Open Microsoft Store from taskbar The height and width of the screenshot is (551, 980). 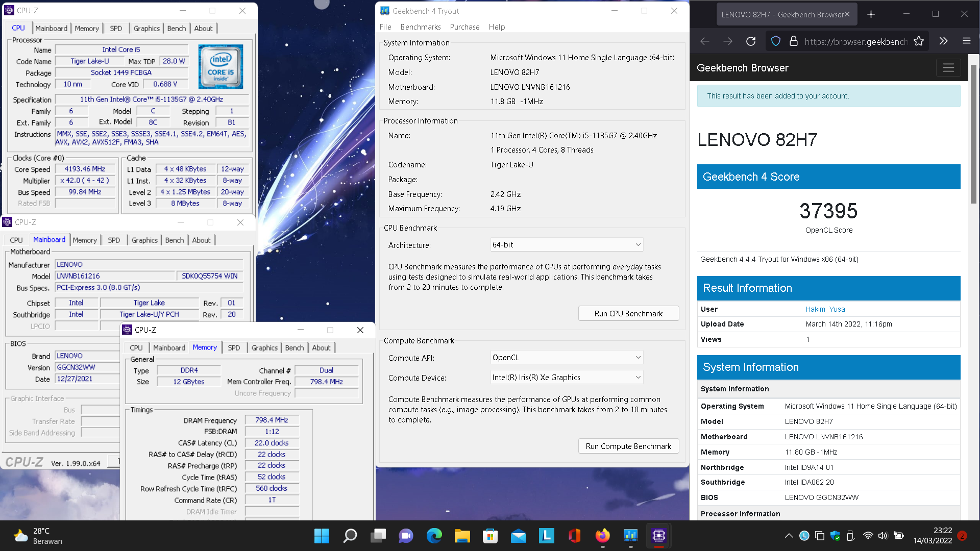pyautogui.click(x=491, y=536)
